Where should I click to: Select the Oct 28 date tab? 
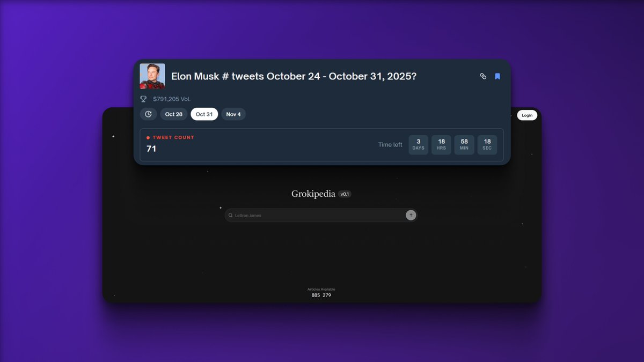(x=174, y=114)
